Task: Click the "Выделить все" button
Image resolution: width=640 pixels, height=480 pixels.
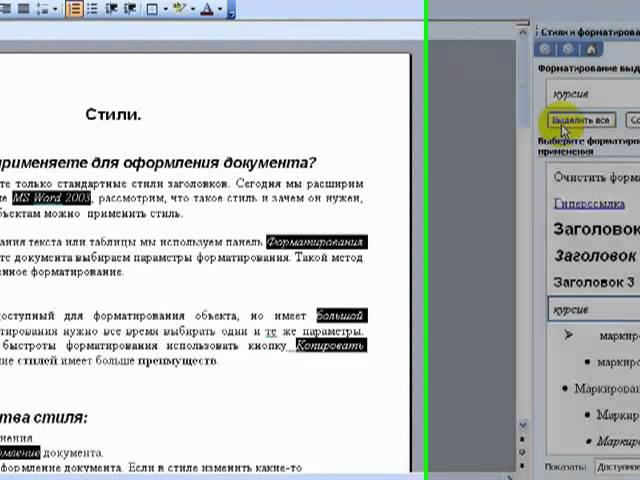Action: click(581, 120)
